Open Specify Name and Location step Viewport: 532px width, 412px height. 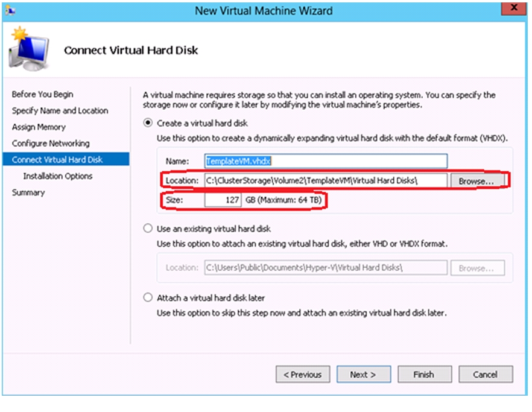(x=60, y=110)
